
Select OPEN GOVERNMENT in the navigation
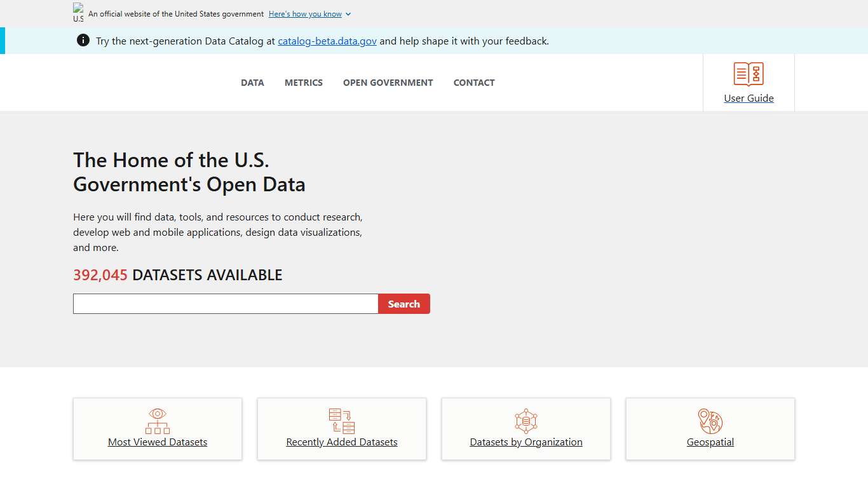pyautogui.click(x=388, y=83)
